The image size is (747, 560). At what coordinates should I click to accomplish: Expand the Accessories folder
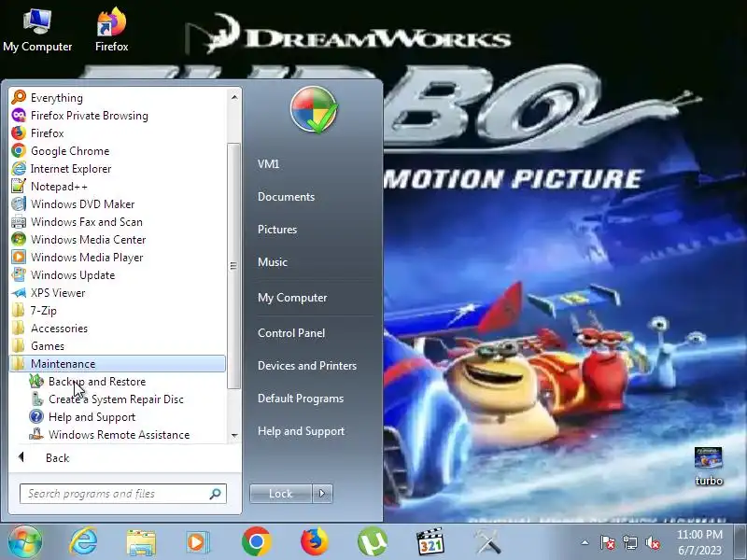[x=49, y=329]
